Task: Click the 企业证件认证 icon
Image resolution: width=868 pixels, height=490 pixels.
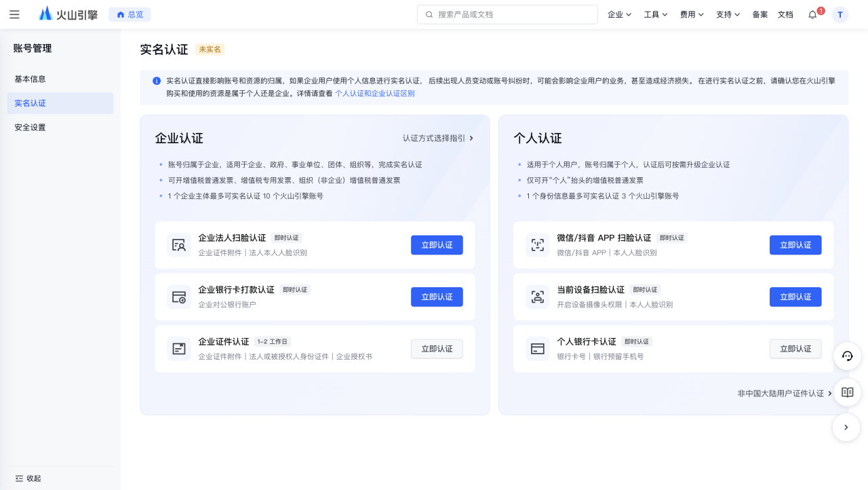Action: point(179,349)
